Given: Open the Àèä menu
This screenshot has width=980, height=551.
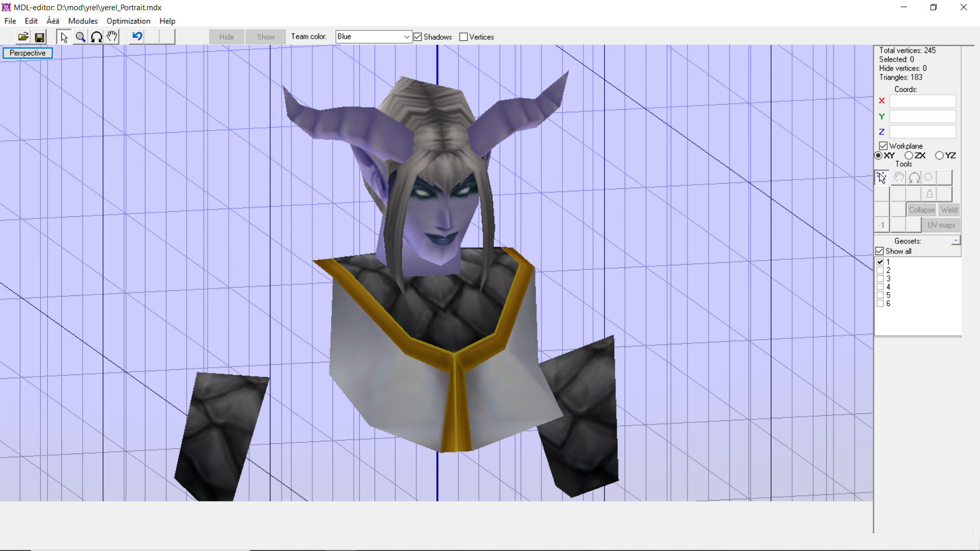Looking at the screenshot, I should point(53,21).
